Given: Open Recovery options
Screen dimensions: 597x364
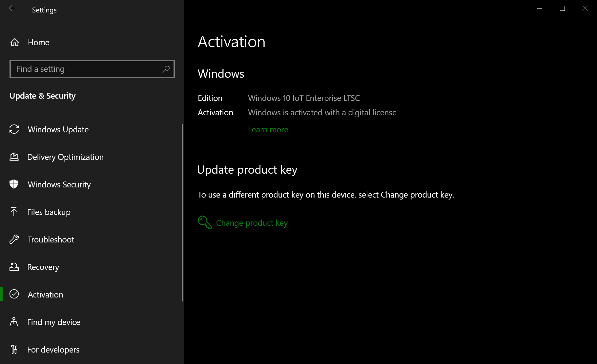Looking at the screenshot, I should click(x=43, y=267).
